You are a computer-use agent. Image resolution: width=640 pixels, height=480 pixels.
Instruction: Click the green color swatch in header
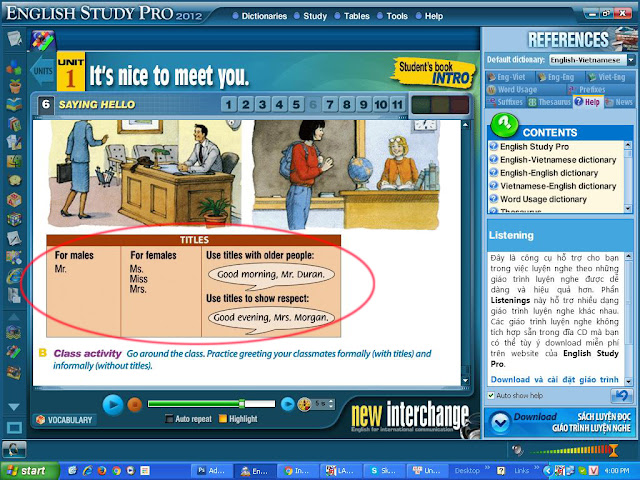point(421,105)
